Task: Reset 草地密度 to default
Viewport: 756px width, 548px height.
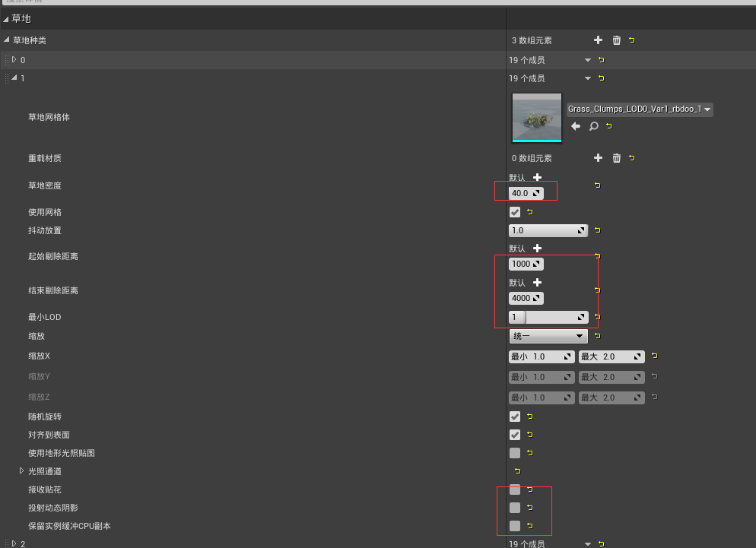Action: click(597, 185)
